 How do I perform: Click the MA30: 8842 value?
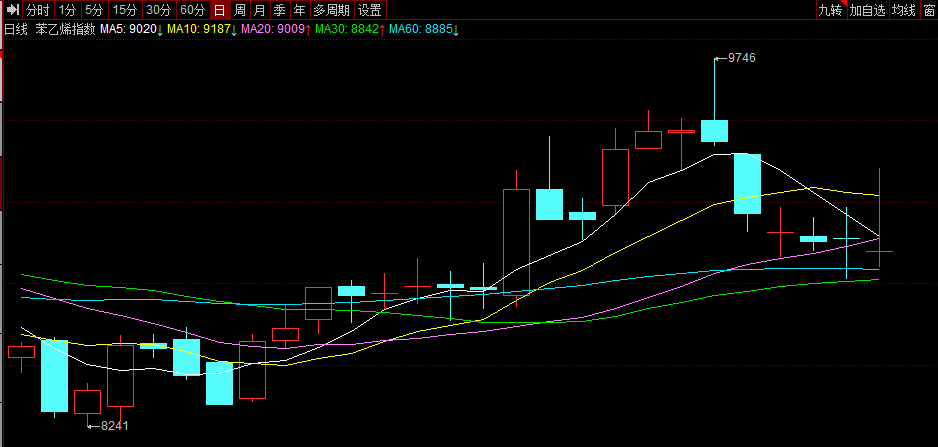347,29
